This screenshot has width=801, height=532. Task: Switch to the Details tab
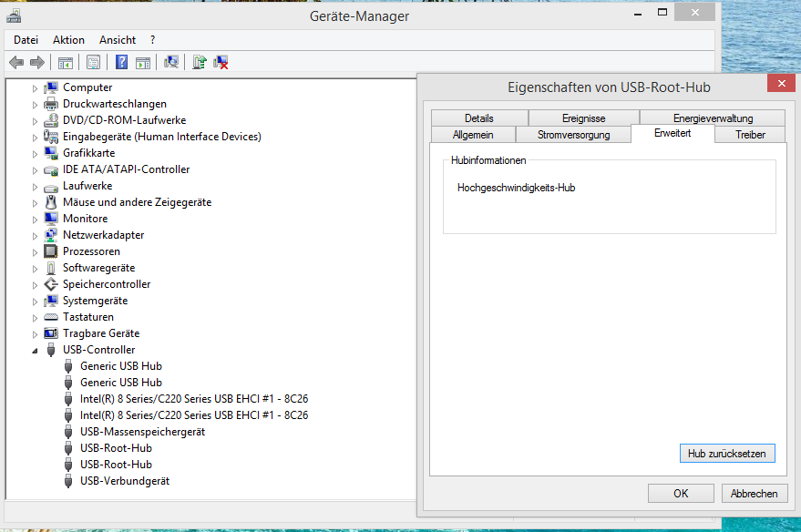[479, 118]
